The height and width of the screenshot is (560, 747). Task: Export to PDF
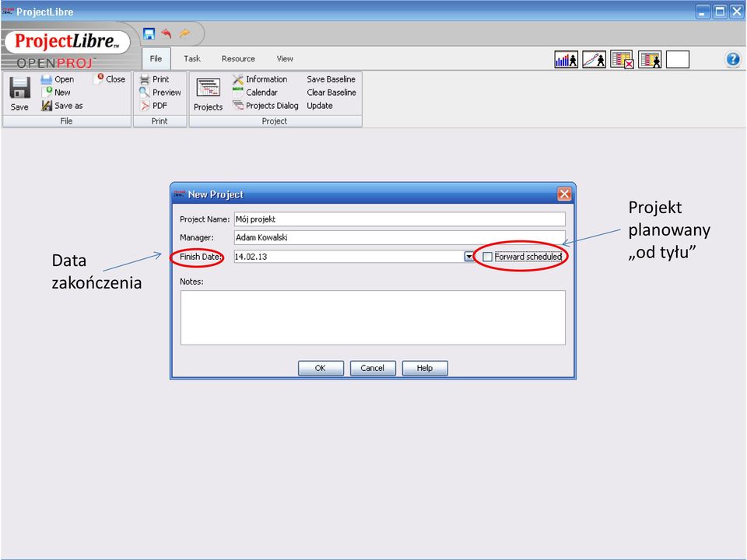[153, 106]
